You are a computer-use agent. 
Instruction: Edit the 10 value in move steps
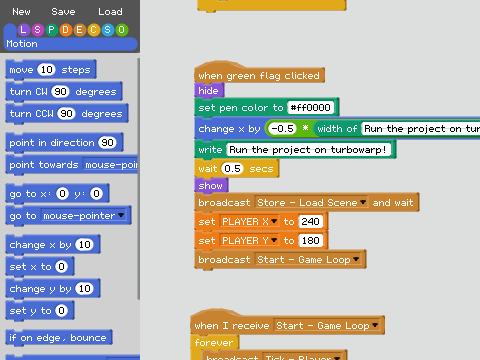pos(46,70)
